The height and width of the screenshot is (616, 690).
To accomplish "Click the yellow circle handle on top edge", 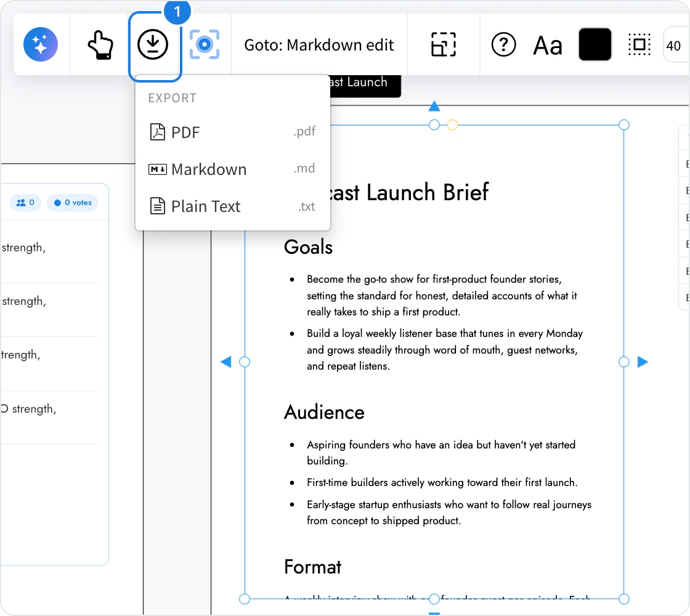I will tap(452, 125).
